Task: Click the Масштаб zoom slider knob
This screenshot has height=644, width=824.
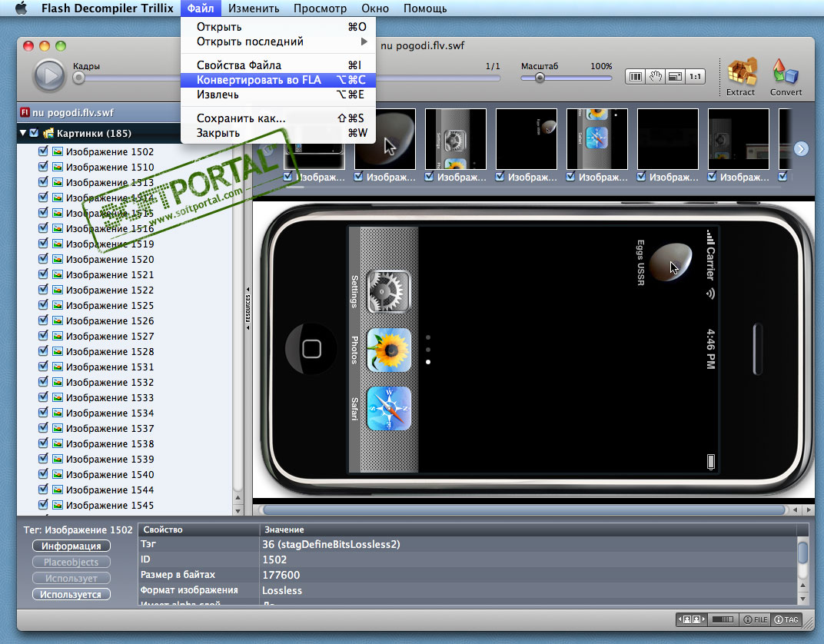Action: click(540, 78)
